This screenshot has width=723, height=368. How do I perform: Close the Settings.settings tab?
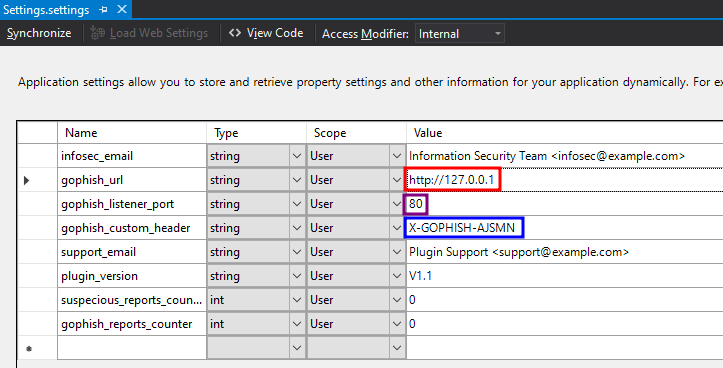122,9
